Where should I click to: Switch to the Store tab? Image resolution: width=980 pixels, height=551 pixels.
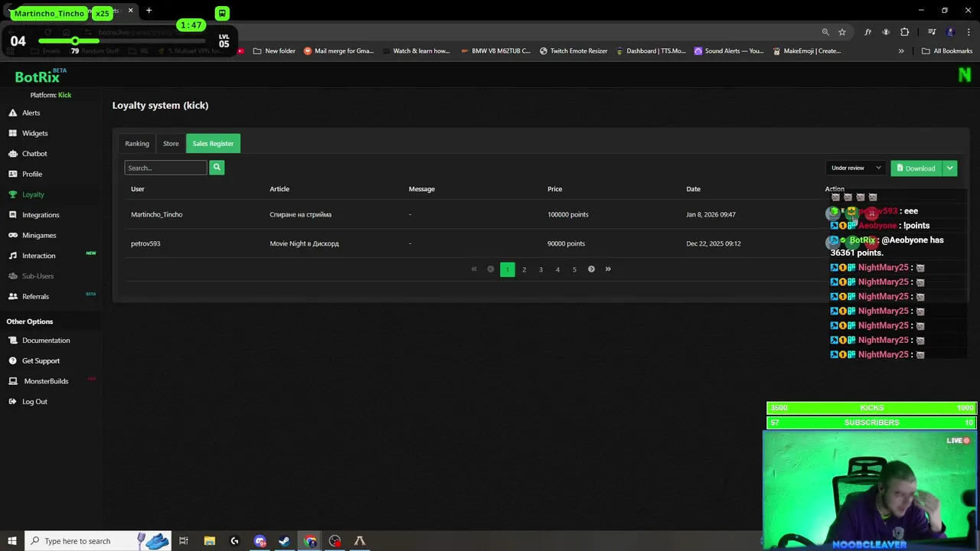pos(171,143)
